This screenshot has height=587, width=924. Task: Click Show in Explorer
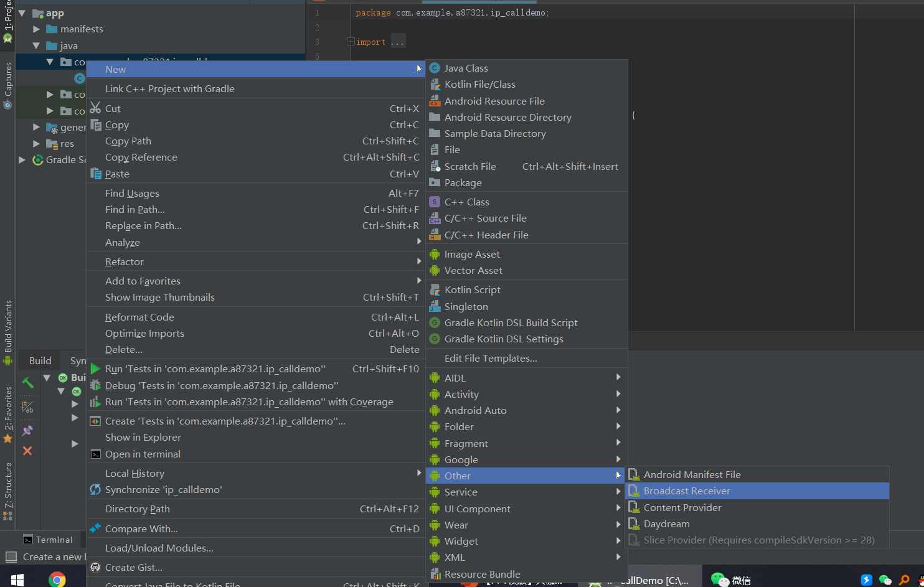point(143,437)
